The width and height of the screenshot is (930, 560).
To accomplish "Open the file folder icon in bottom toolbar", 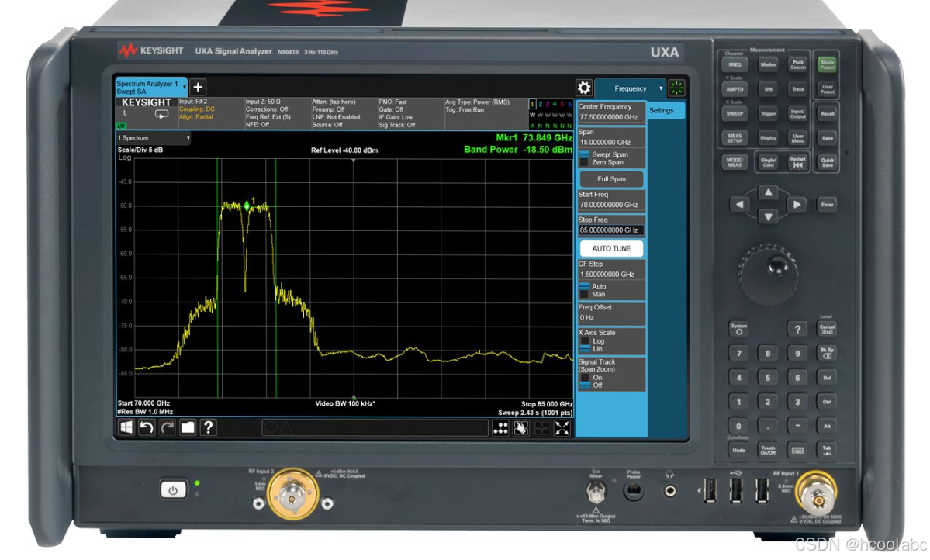I will pyautogui.click(x=188, y=427).
